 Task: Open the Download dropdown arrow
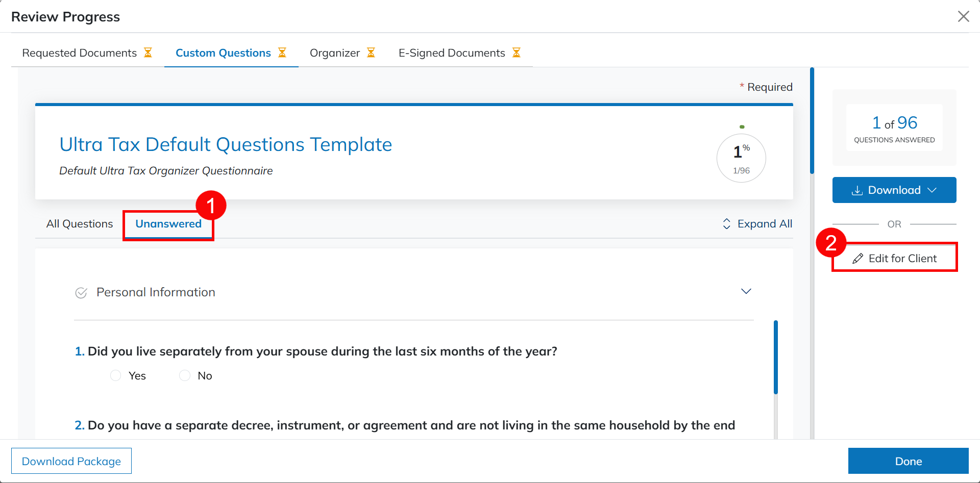tap(932, 190)
